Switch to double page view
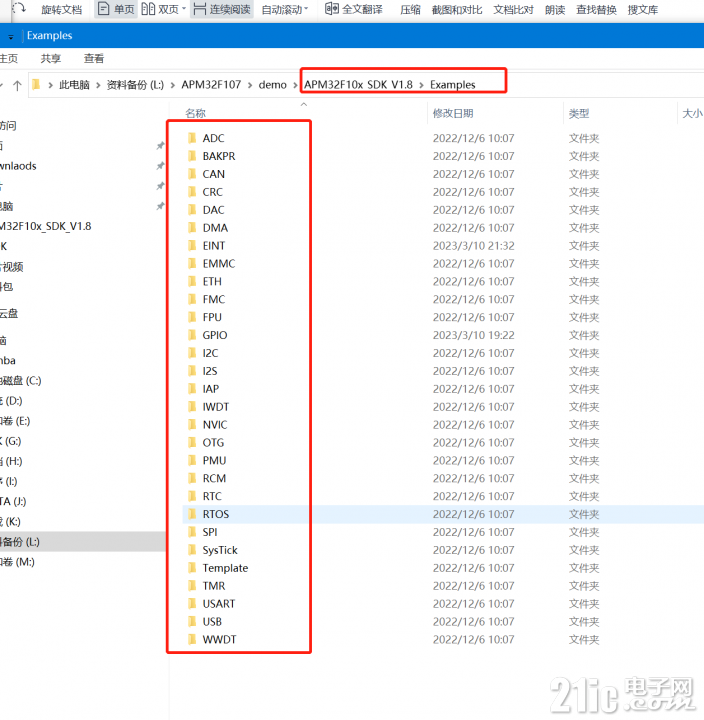Image resolution: width=704 pixels, height=720 pixels. click(163, 9)
